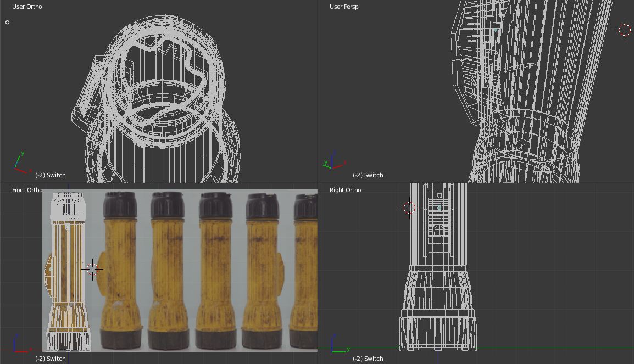
Task: Click the object origin dot in Right Ortho view
Action: point(439,208)
